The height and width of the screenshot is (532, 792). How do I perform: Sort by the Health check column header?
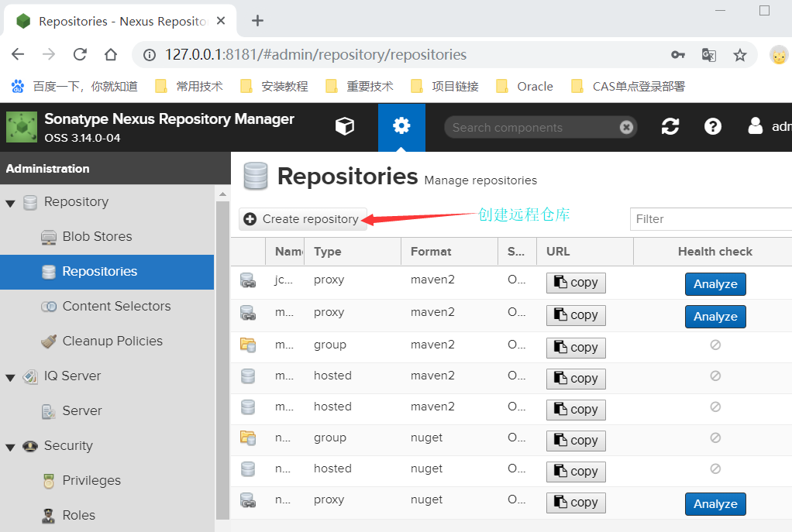click(x=715, y=252)
